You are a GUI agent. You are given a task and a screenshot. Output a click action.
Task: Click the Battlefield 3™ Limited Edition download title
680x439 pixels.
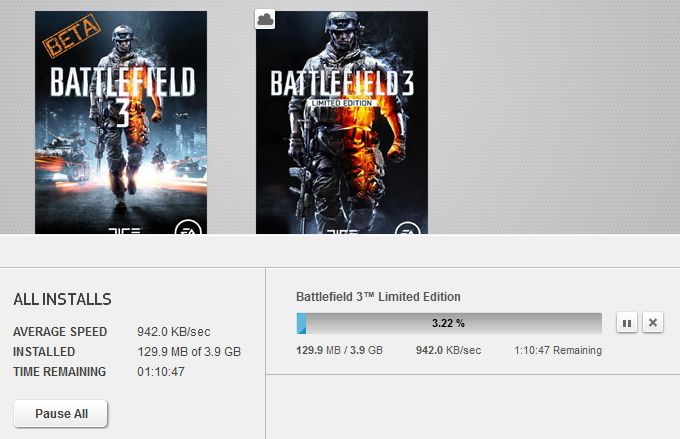click(378, 296)
